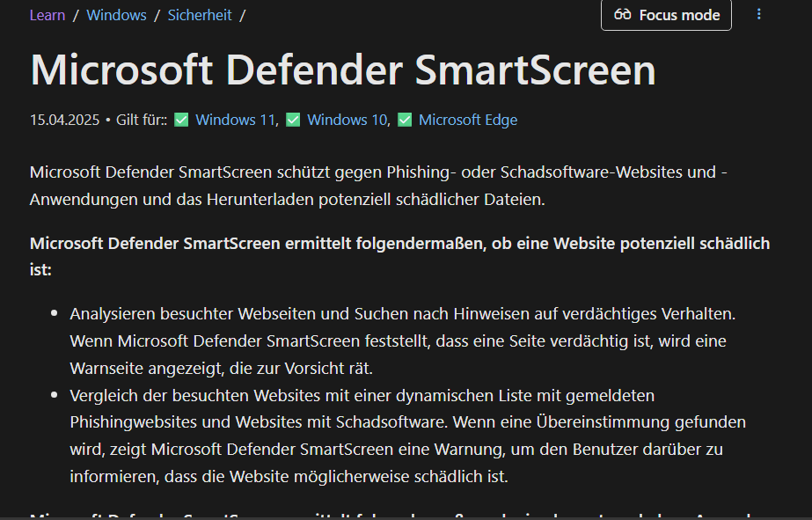Open the Microsoft Edge link
Image resolution: width=812 pixels, height=520 pixels.
(x=468, y=120)
